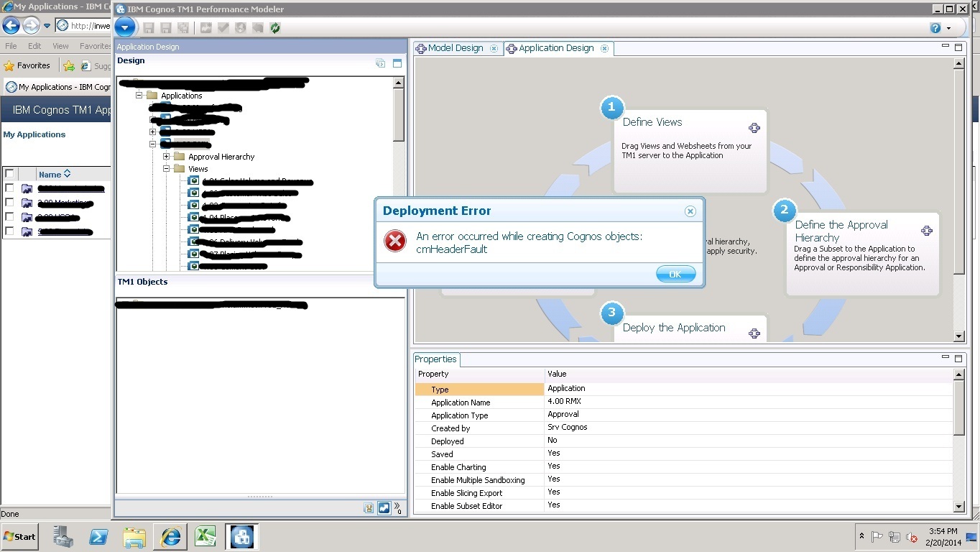The height and width of the screenshot is (552, 980).
Task: Open the help icon in Performance Modeler
Action: pos(935,28)
